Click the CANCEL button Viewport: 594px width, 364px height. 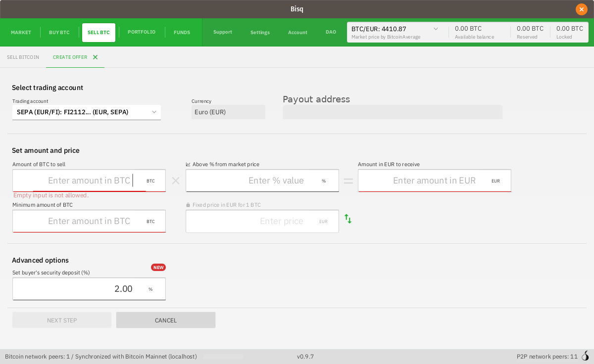pos(166,320)
